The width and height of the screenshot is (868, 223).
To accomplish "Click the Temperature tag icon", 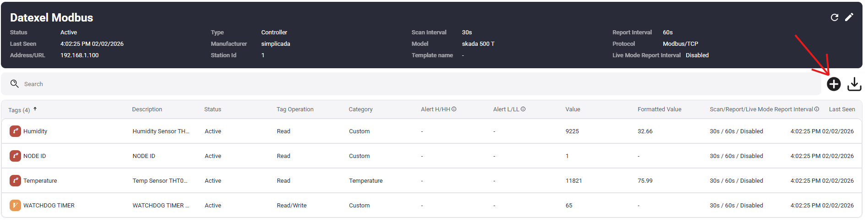I will [15, 181].
